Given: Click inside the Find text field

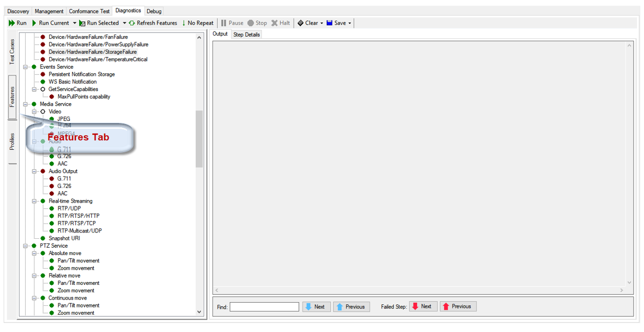Looking at the screenshot, I should point(264,307).
